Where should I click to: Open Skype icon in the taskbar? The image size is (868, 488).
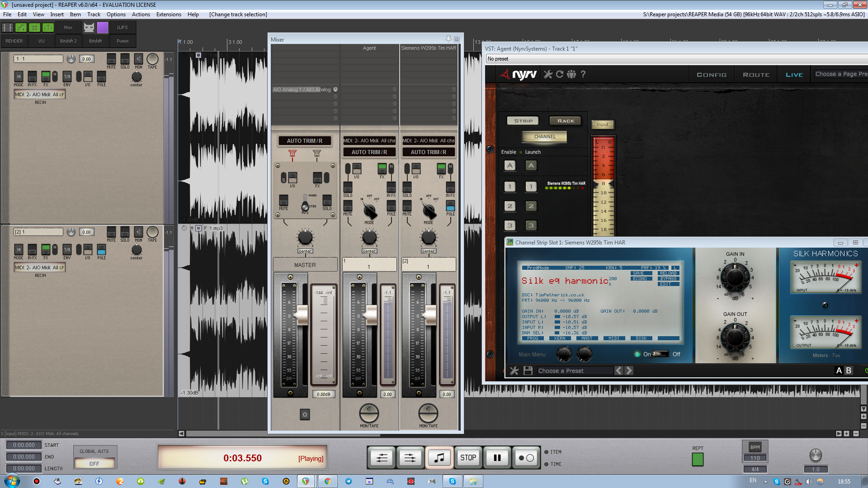pyautogui.click(x=452, y=481)
